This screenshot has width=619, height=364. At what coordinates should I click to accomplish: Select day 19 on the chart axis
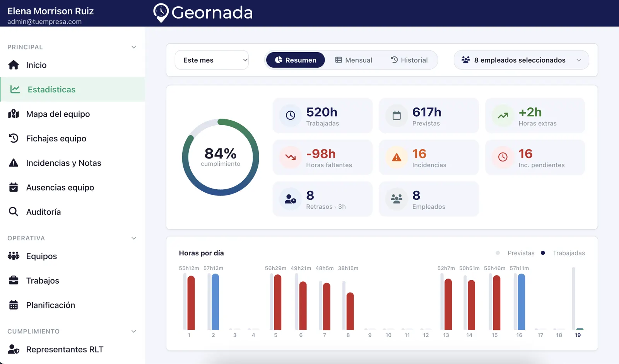[578, 335]
